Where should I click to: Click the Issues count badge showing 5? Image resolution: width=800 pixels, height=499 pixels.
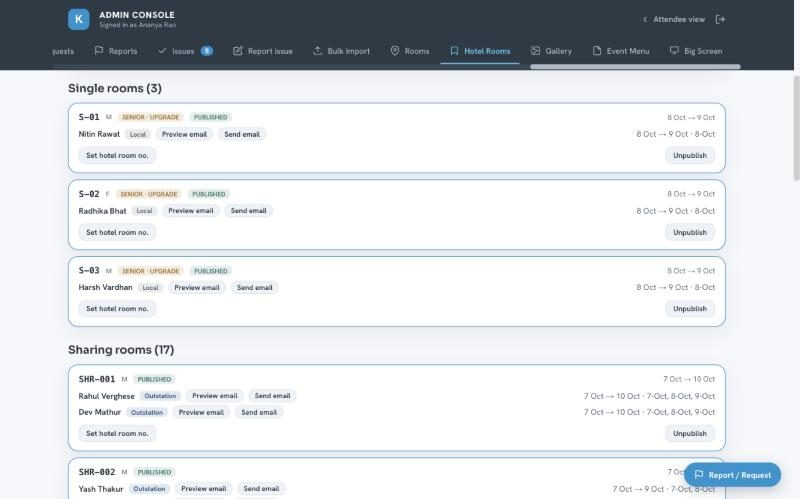coord(207,51)
